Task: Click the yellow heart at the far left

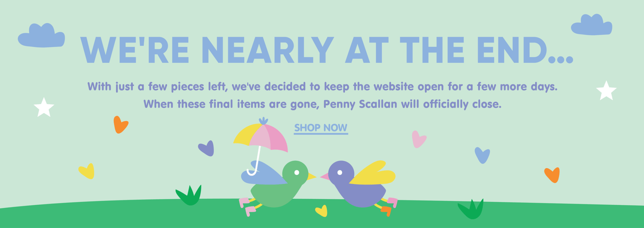Action: pyautogui.click(x=87, y=171)
